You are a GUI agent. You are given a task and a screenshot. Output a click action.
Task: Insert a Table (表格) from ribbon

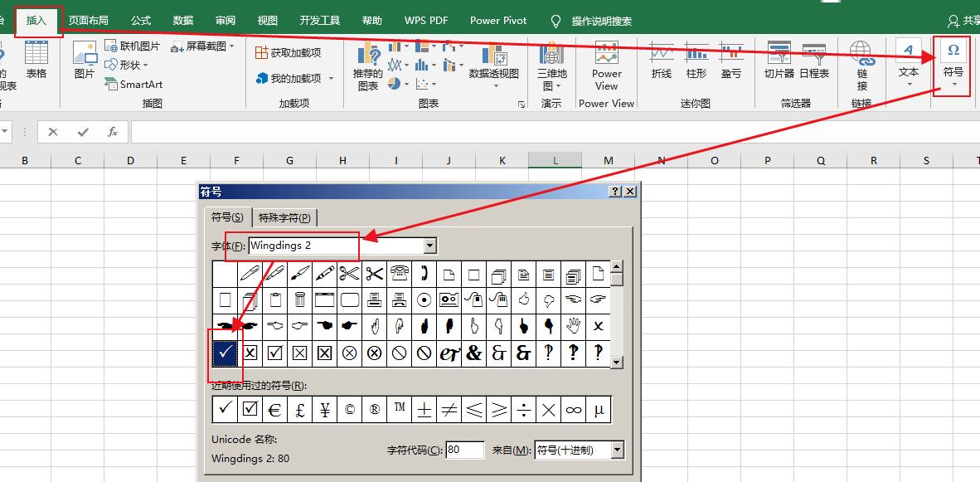click(x=36, y=61)
